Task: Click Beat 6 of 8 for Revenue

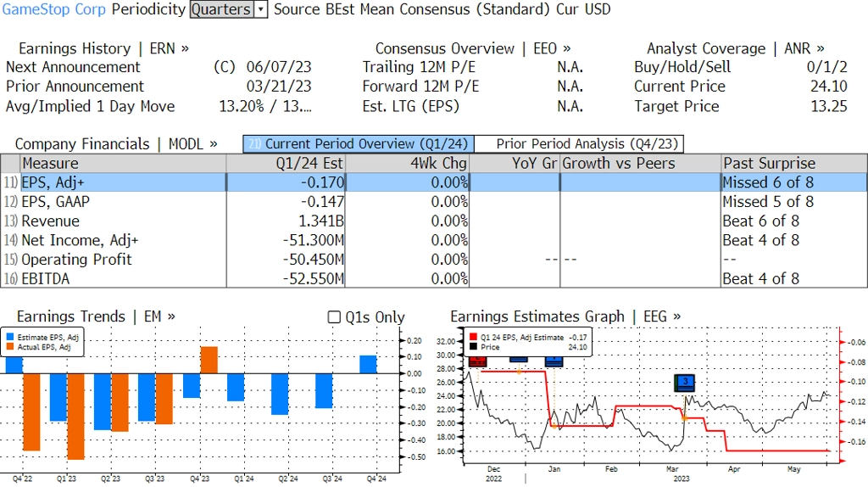Action: pyautogui.click(x=761, y=221)
